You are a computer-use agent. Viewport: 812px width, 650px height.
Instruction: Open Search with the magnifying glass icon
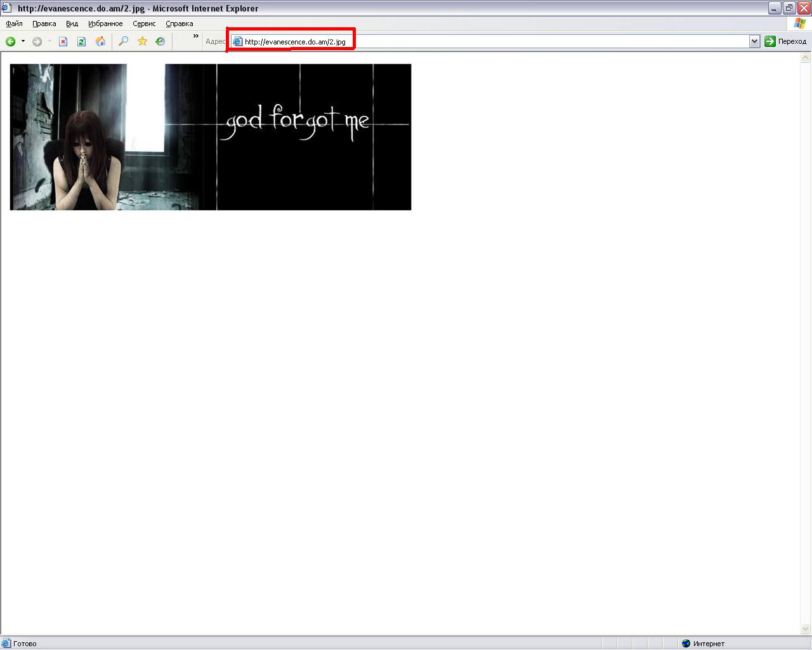pos(124,41)
